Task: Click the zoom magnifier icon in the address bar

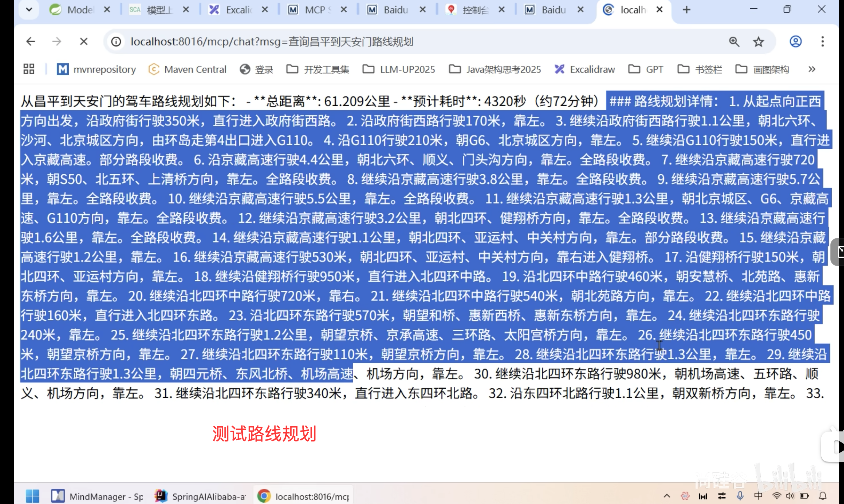Action: 734,41
